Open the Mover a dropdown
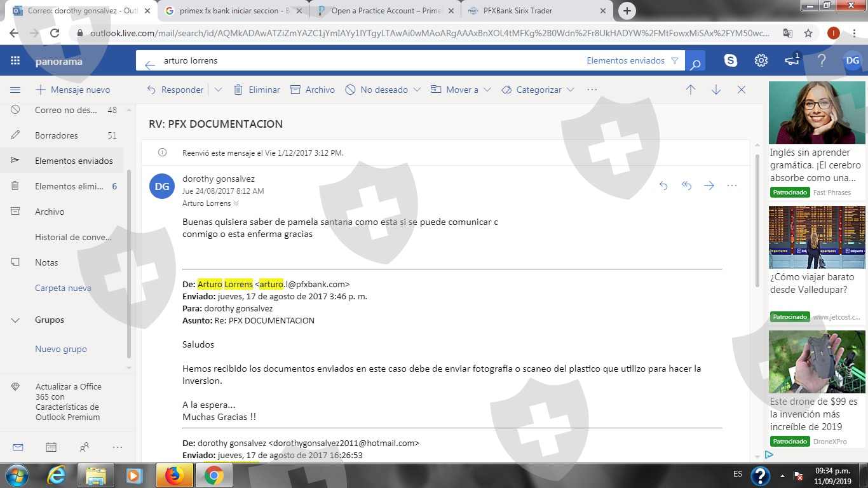This screenshot has width=868, height=488. point(487,90)
